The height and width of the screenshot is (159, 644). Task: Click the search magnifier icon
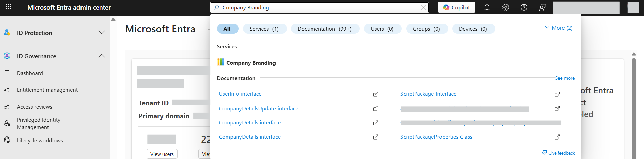pyautogui.click(x=217, y=7)
